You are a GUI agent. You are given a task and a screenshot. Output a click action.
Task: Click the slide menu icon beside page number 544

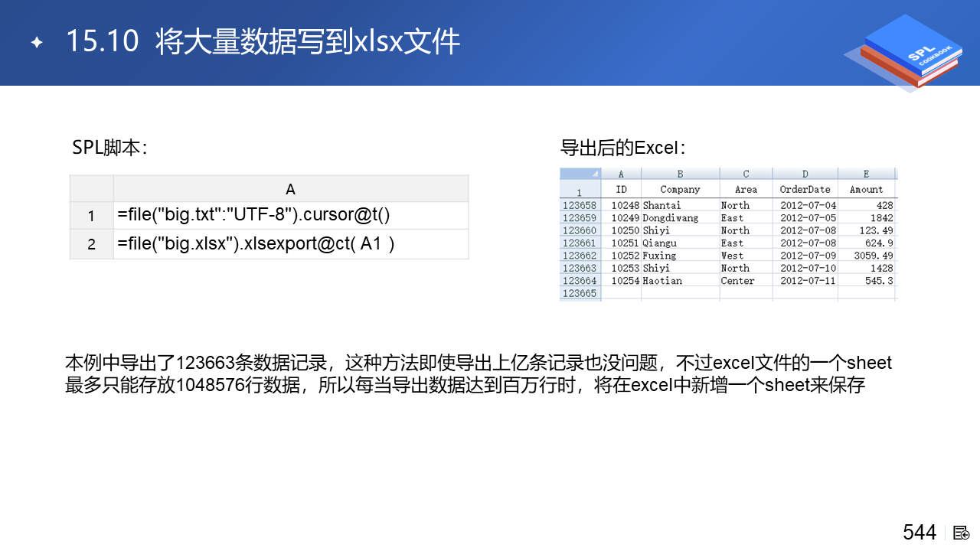point(962,533)
